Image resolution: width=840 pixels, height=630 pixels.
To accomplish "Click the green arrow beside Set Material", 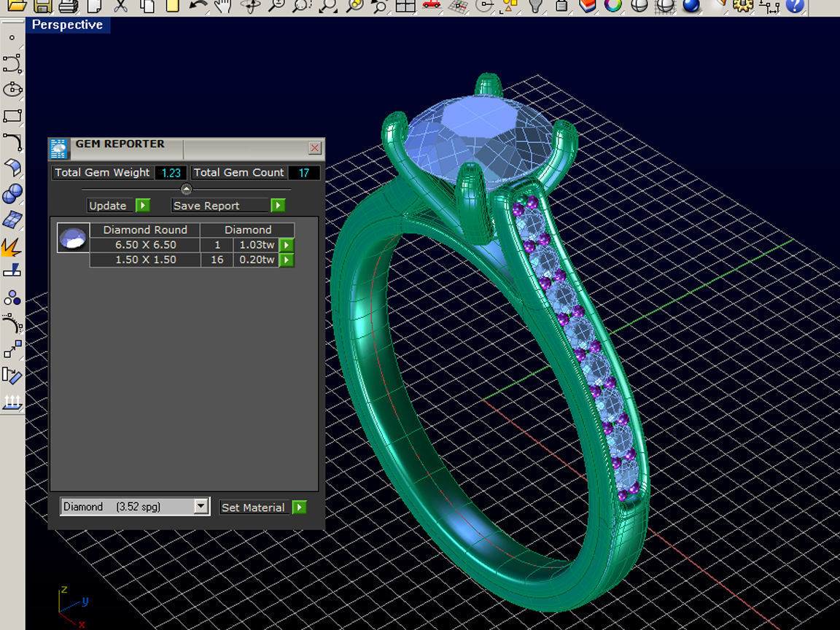I will [300, 507].
